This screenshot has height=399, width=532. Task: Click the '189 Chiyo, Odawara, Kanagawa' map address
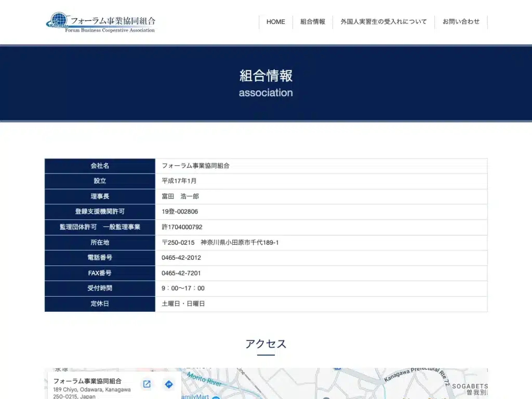pos(91,390)
